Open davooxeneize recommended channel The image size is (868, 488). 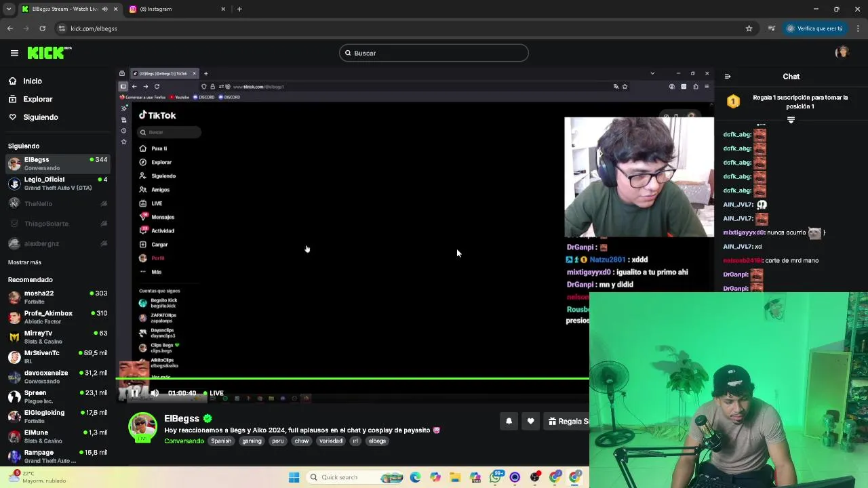(58, 377)
